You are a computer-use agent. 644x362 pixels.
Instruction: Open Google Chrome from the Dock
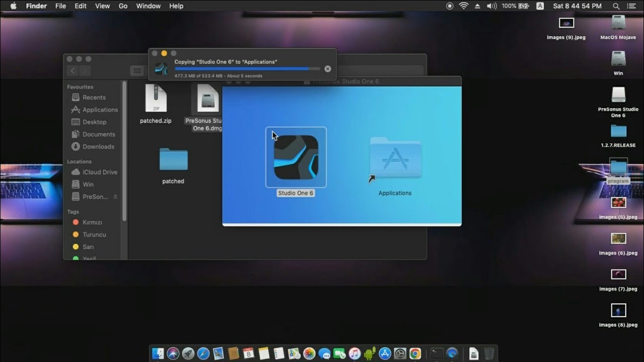tap(415, 353)
